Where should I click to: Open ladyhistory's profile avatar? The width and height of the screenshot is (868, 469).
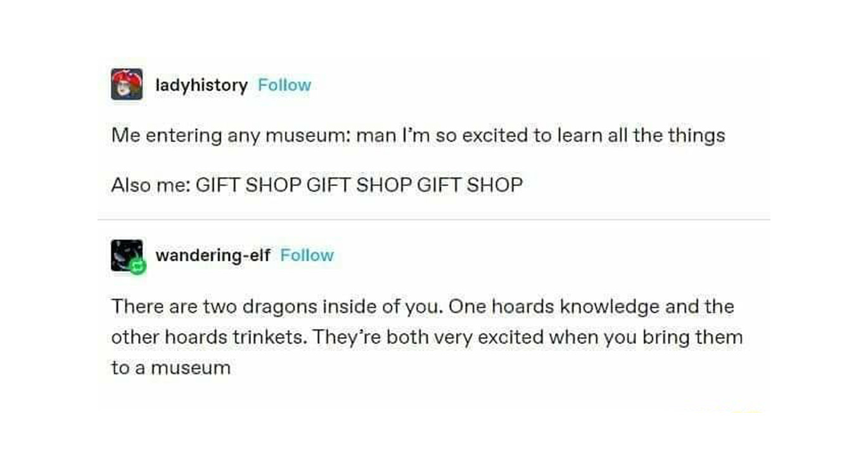127,84
